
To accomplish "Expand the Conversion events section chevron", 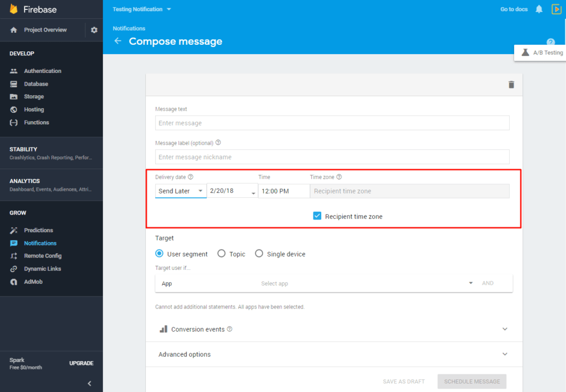I will pyautogui.click(x=505, y=329).
